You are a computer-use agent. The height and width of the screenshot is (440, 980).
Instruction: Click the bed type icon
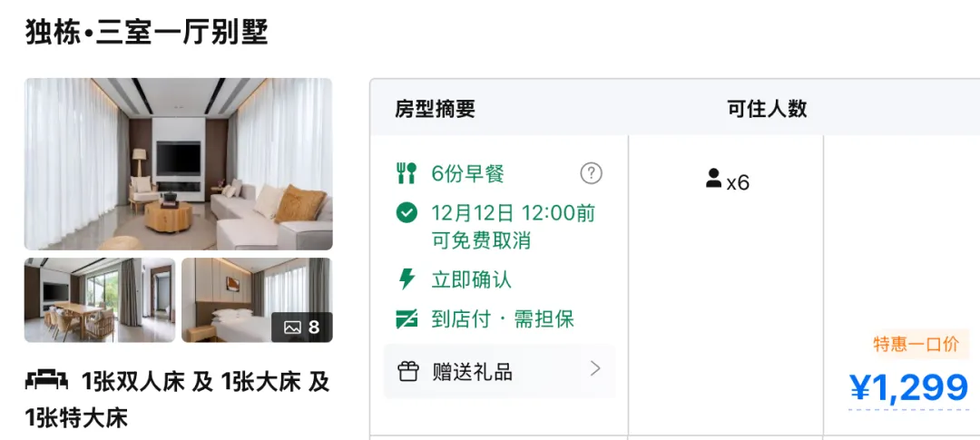click(x=46, y=379)
